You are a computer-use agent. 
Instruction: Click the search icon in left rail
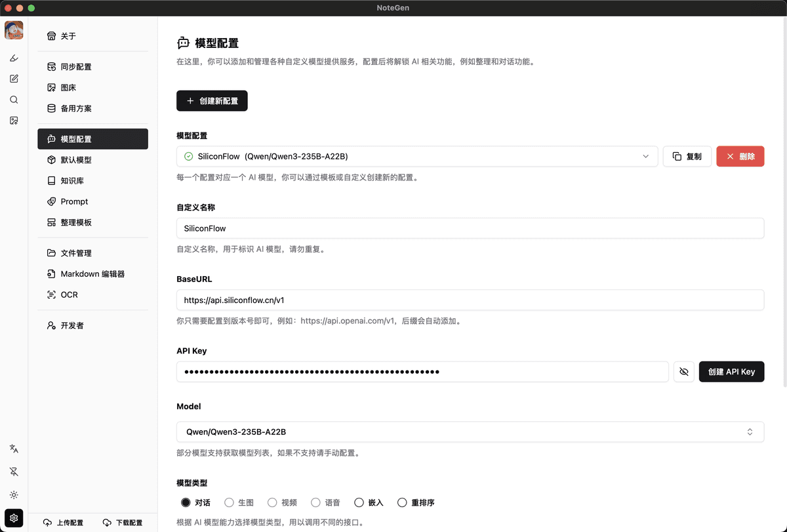(x=14, y=100)
